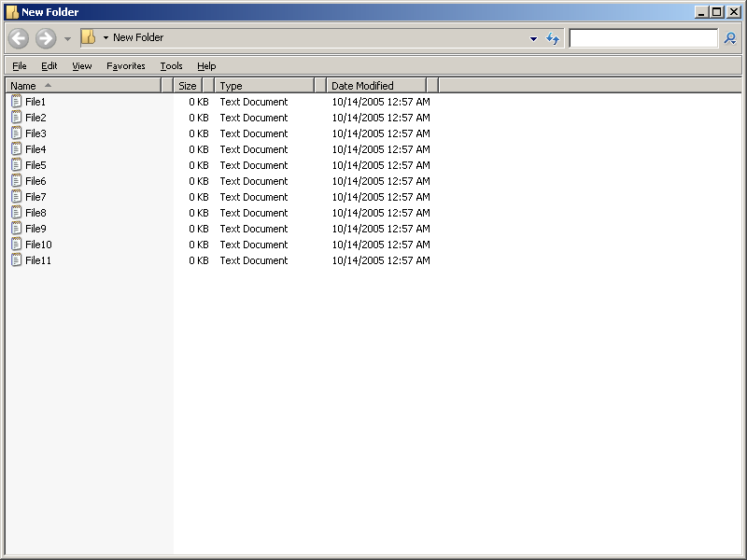Screen dimensions: 747x560
Task: Select the file name File6
Action: pos(35,181)
